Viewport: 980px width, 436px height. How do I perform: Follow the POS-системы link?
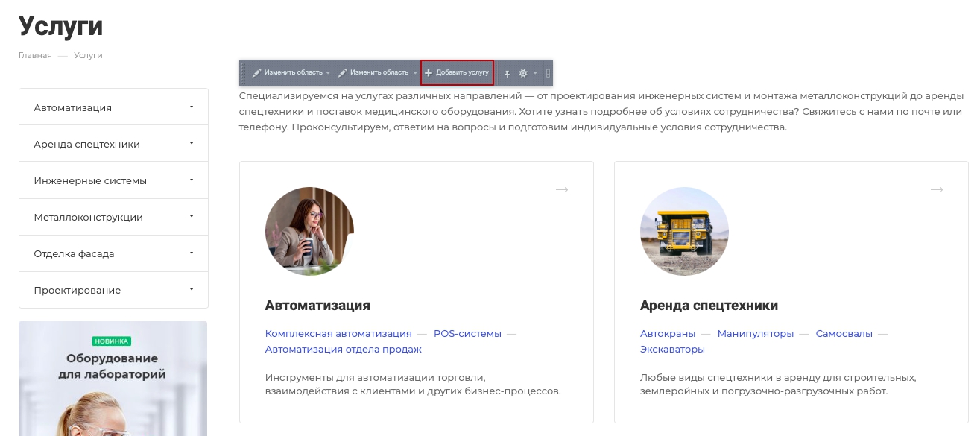(467, 333)
